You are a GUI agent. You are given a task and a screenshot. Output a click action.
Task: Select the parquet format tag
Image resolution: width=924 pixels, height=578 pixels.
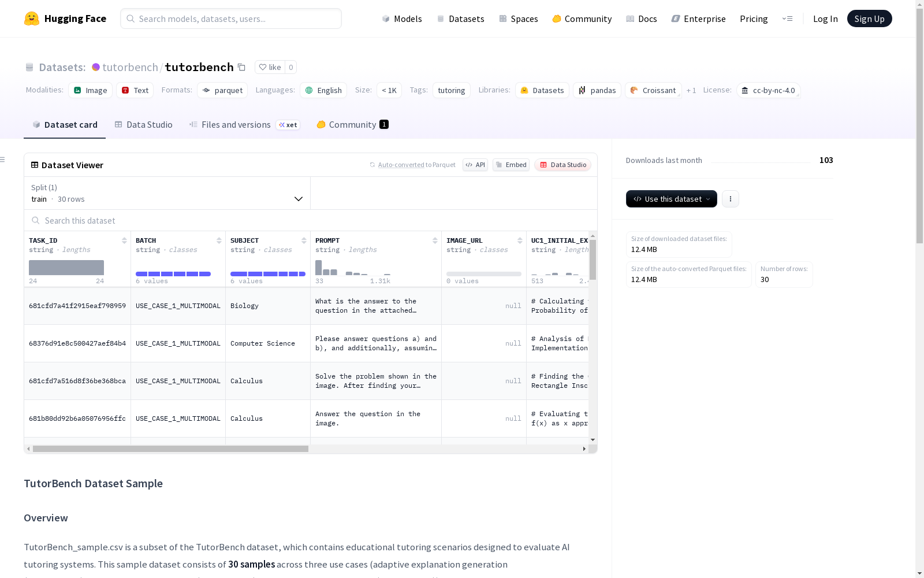[222, 90]
